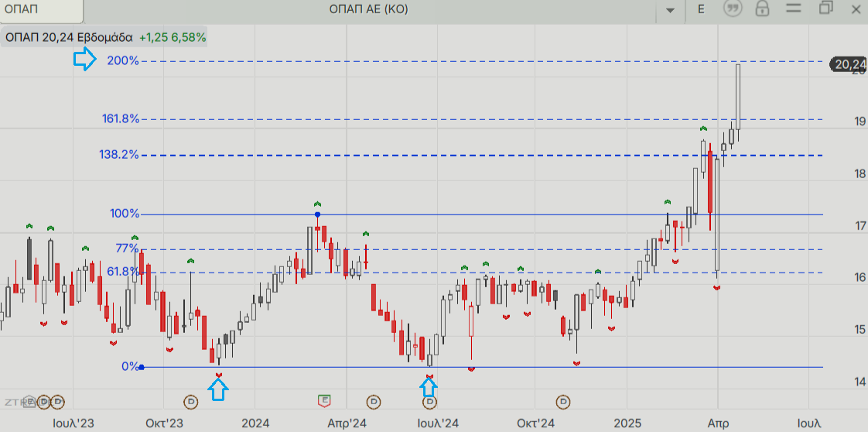The width and height of the screenshot is (868, 432).
Task: Open the symbol dropdown arrow in title bar
Action: pyautogui.click(x=671, y=11)
